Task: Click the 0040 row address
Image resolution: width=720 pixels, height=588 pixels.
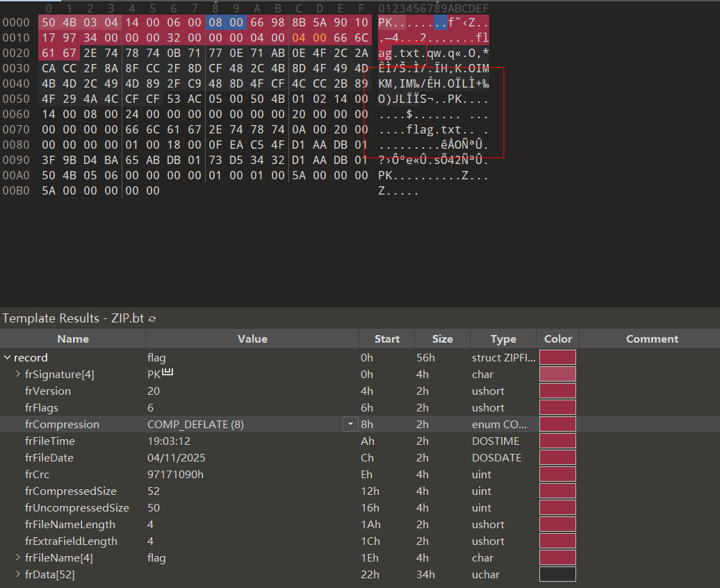Action: coord(16,83)
